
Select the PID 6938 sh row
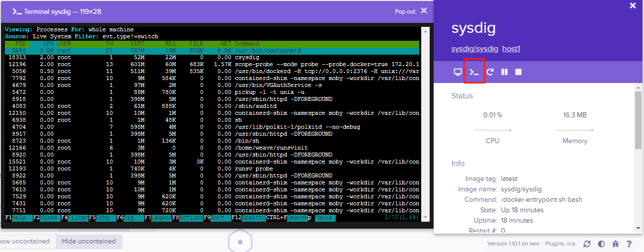pyautogui.click(x=212, y=120)
